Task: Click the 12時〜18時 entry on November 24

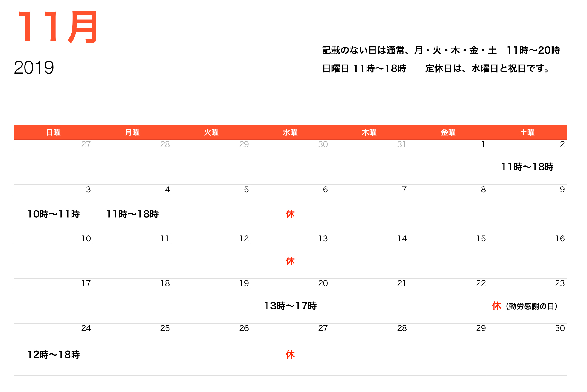Action: [x=53, y=355]
